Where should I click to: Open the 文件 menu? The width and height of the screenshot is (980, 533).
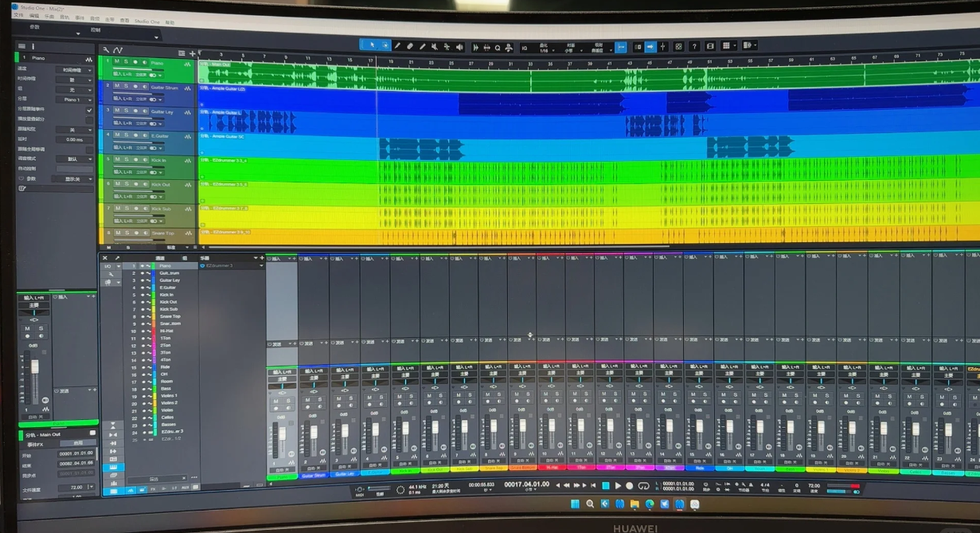click(18, 16)
